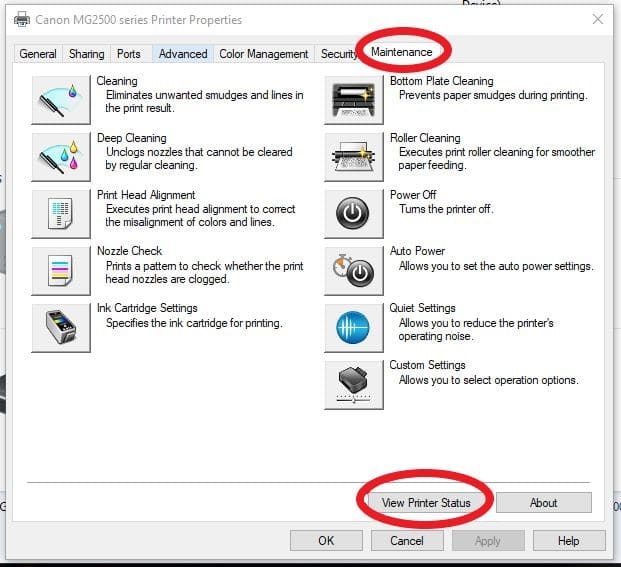The height and width of the screenshot is (567, 621).
Task: Open Quiet Settings
Action: (354, 327)
